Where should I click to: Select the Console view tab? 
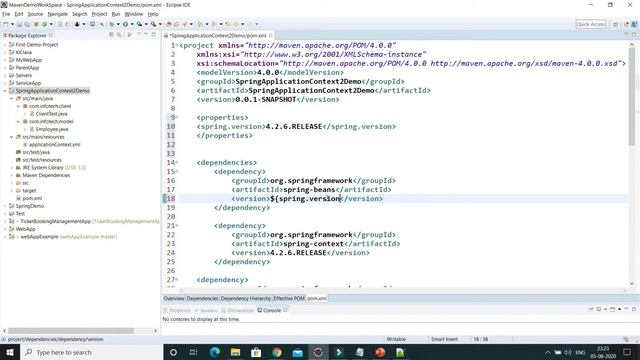point(269,310)
